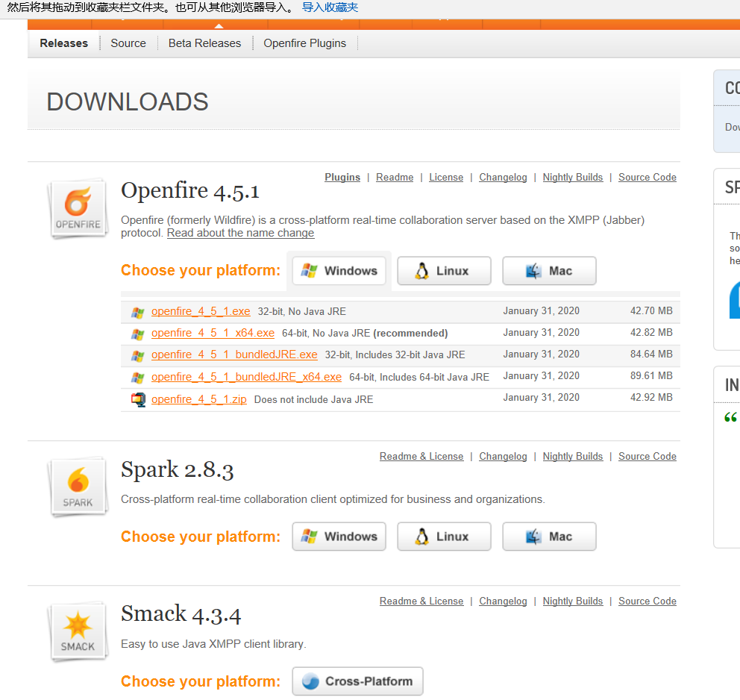
Task: Switch to the Beta Releases tab
Action: (204, 43)
